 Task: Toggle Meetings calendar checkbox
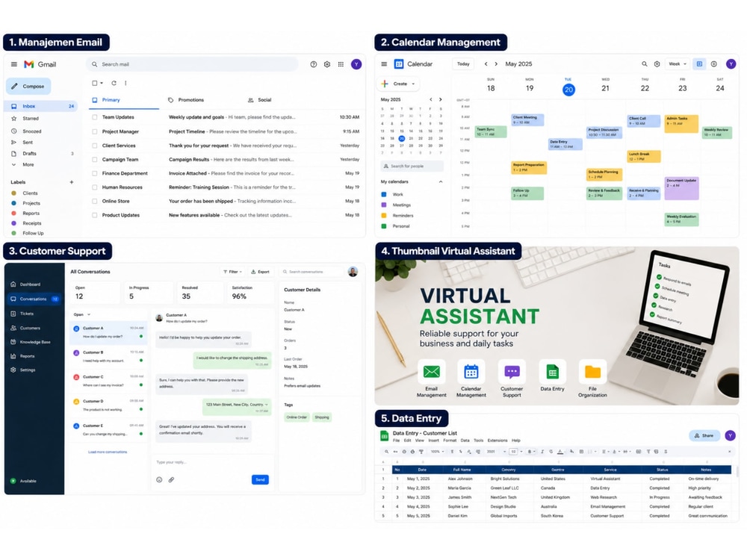383,205
